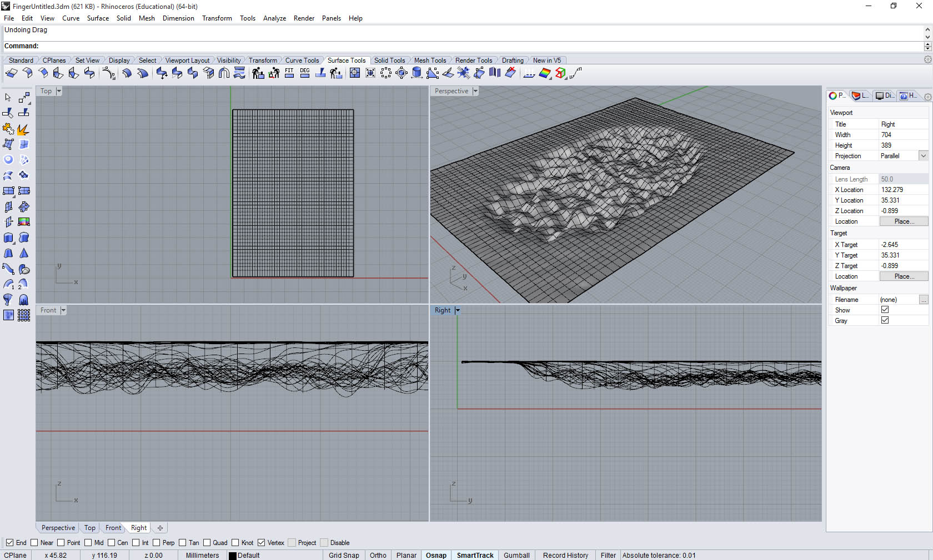Open the Projection dropdown in Properties
Screen dimensions: 933x560
923,156
